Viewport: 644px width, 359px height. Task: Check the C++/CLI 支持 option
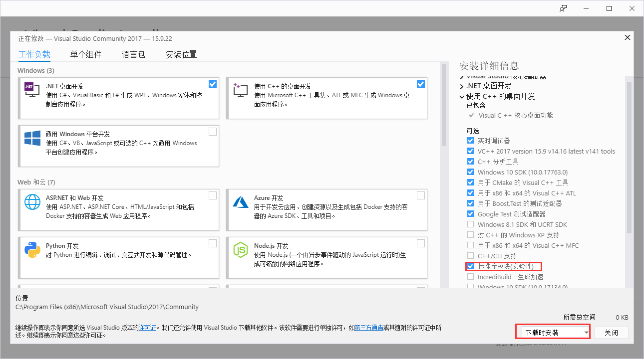[470, 256]
